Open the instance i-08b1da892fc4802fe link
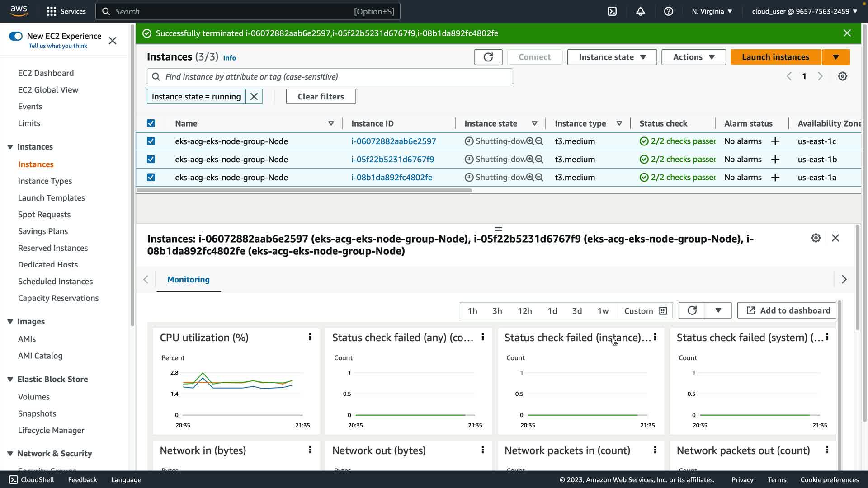This screenshot has width=868, height=488. tap(392, 178)
